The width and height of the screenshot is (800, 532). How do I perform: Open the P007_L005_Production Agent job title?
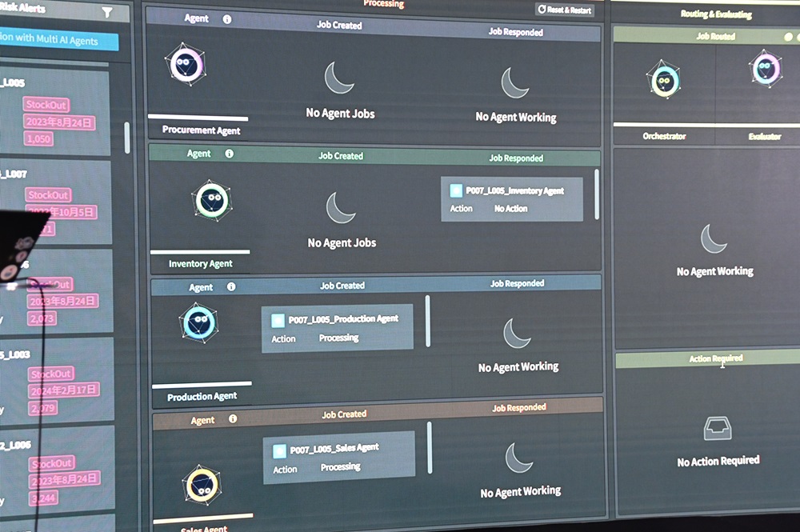pos(343,319)
